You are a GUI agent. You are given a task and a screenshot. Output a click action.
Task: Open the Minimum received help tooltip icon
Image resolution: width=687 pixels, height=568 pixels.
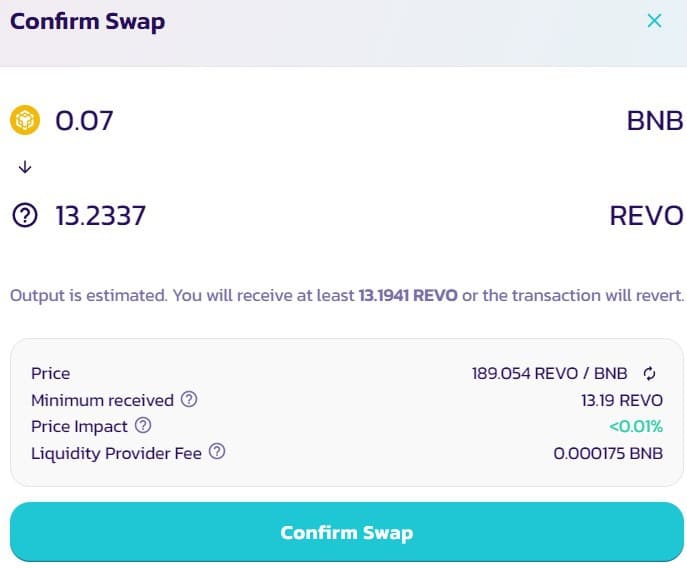pyautogui.click(x=189, y=399)
